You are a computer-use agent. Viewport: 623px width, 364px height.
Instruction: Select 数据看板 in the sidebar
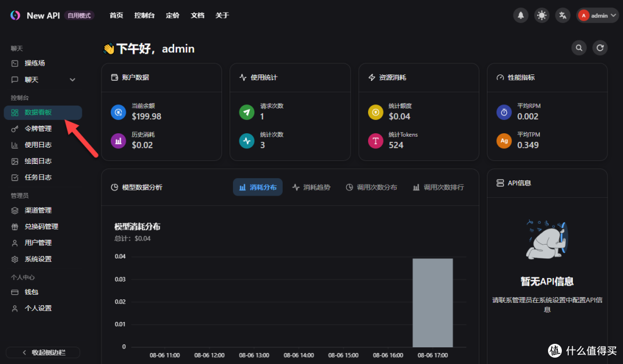point(43,112)
